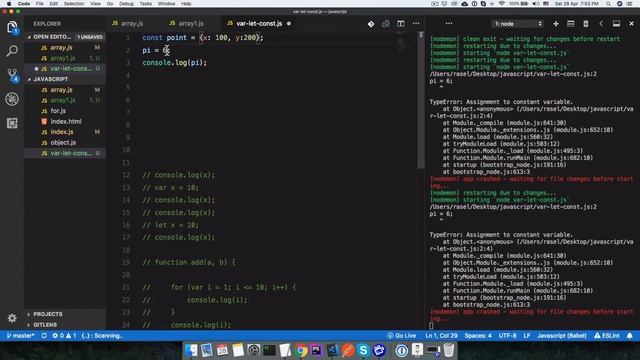Maximize the terminal panel size

[x=616, y=24]
